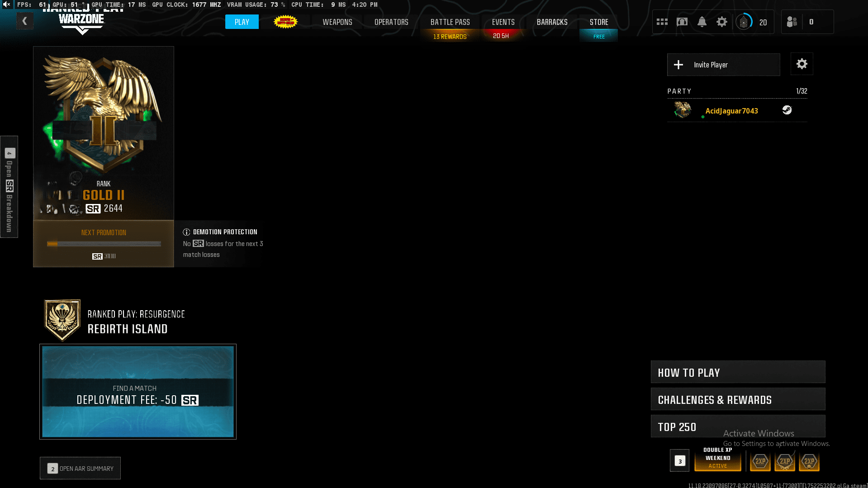Click Invite Player button
Screen dimensions: 868x488
point(723,65)
